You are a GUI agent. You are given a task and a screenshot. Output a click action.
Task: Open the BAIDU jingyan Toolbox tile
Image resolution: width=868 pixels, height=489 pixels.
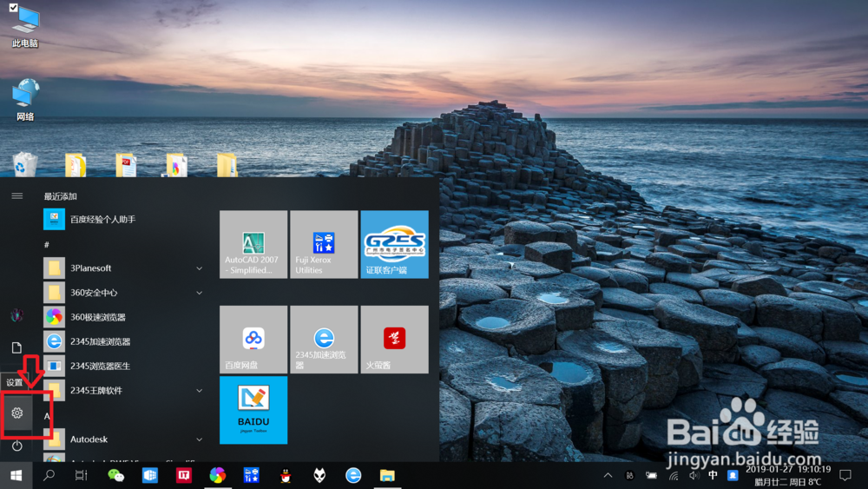click(x=253, y=410)
